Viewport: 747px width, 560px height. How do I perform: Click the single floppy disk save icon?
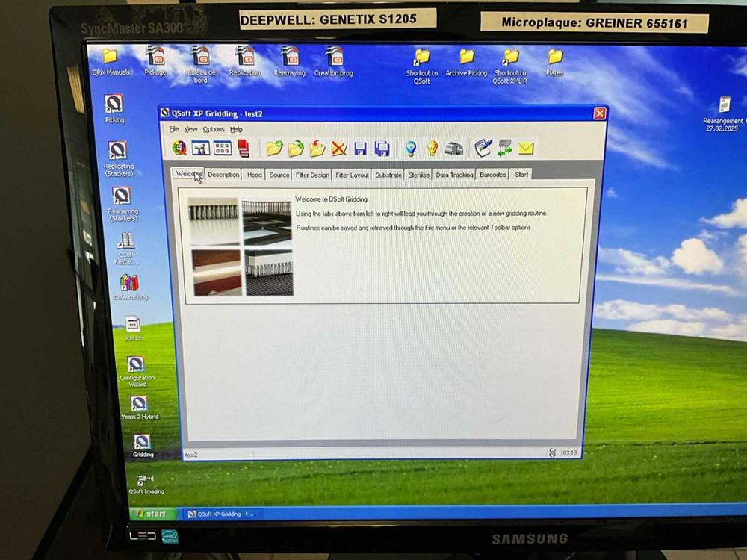click(360, 149)
